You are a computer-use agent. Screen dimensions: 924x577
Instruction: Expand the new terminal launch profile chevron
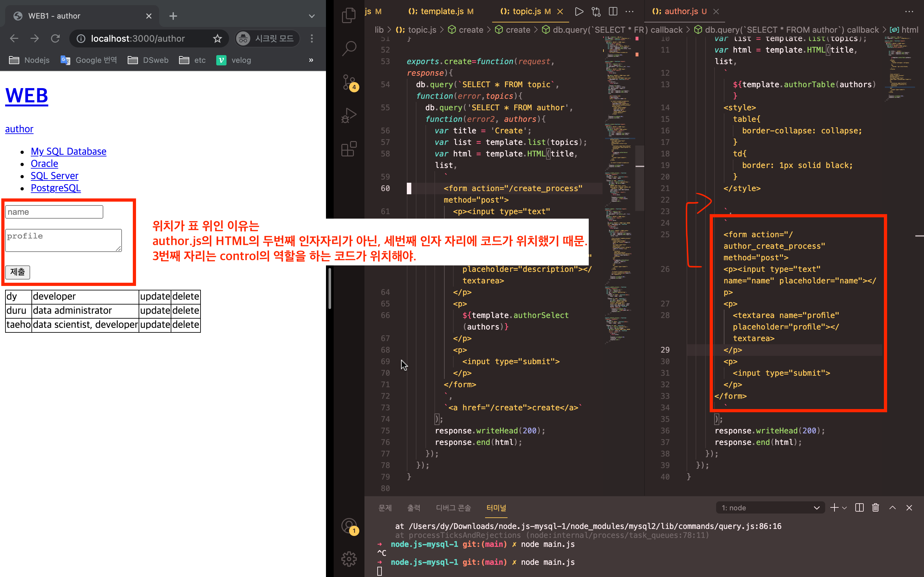coord(844,507)
